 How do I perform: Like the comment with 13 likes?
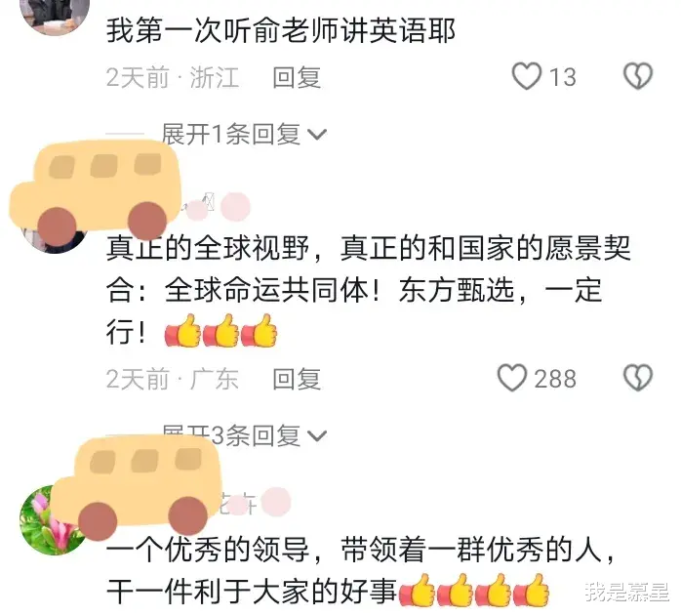point(527,76)
